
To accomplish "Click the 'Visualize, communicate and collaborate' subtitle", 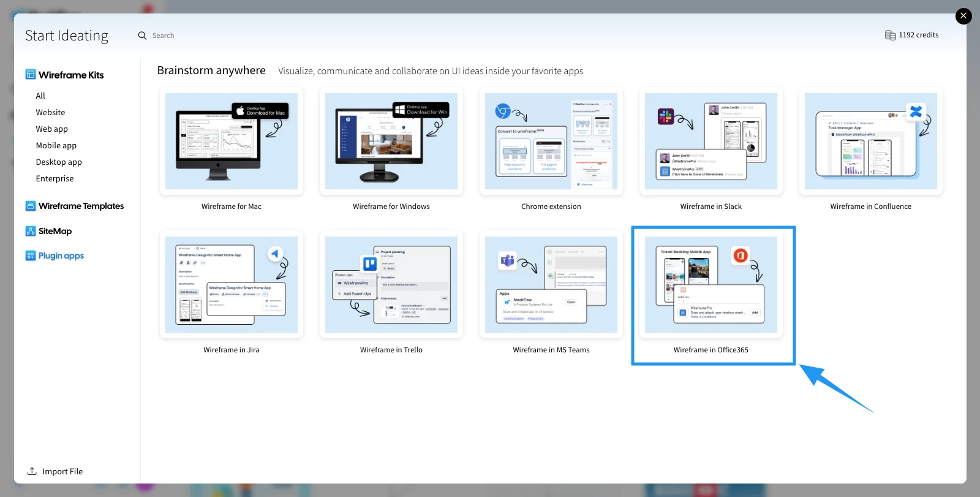I will click(x=431, y=71).
